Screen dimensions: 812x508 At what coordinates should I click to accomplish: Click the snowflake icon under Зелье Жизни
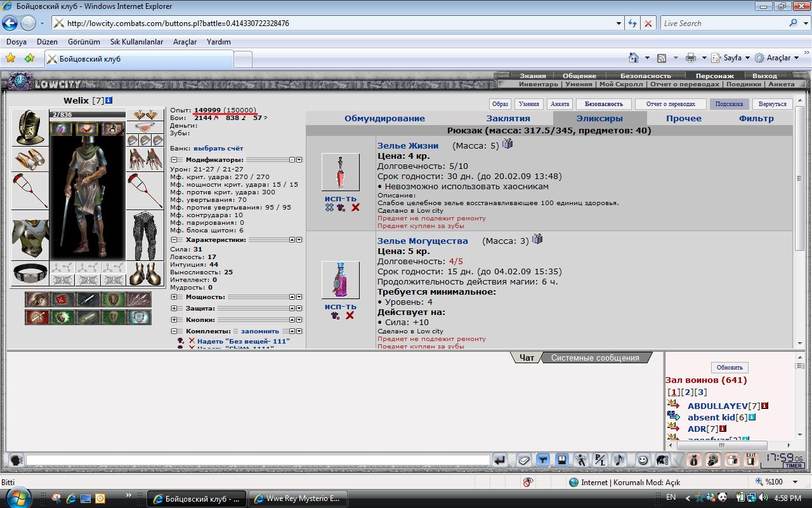[329, 208]
